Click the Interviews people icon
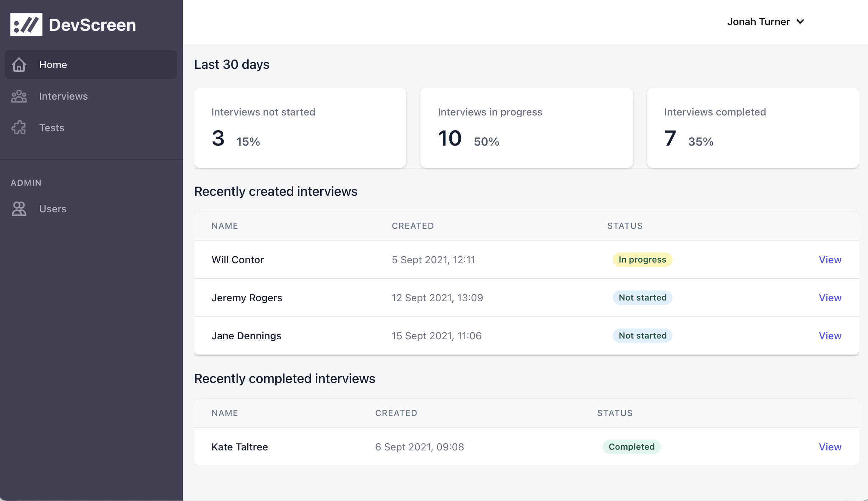The image size is (868, 501). pos(19,96)
